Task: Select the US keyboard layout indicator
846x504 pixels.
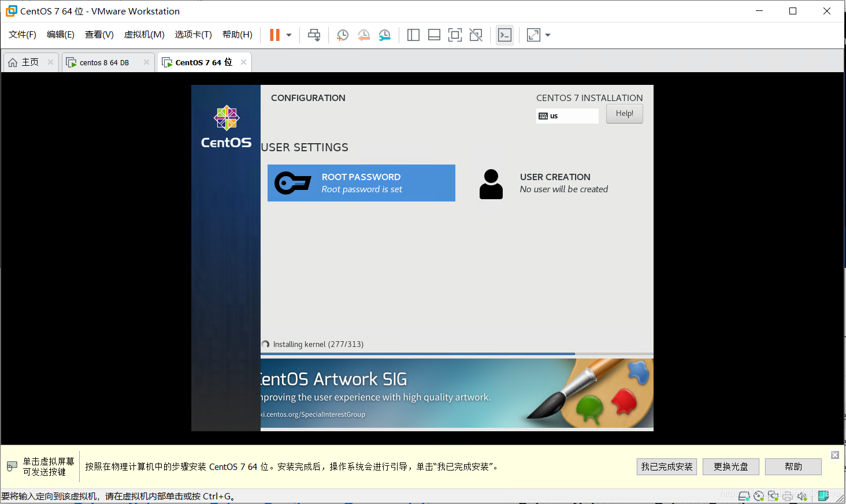Action: coord(567,115)
